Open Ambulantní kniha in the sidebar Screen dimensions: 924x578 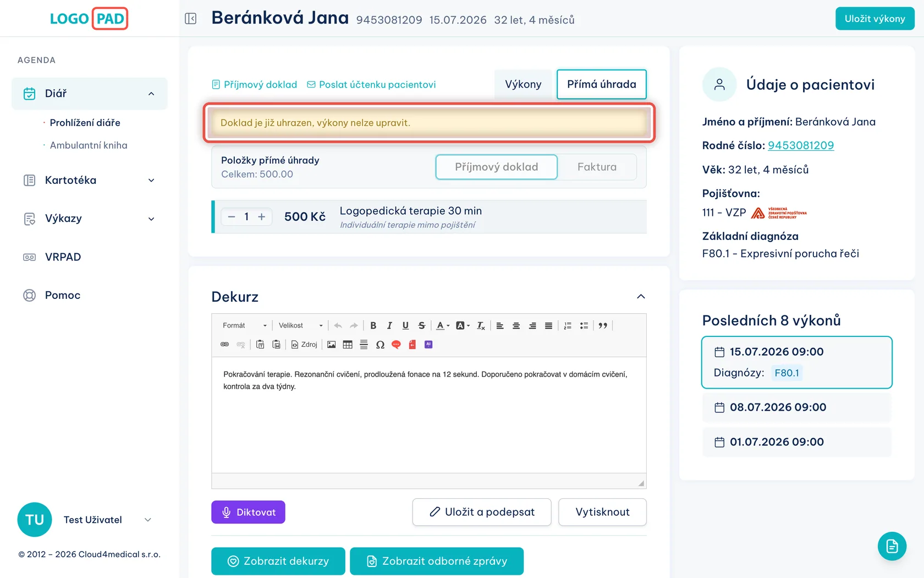(x=89, y=145)
